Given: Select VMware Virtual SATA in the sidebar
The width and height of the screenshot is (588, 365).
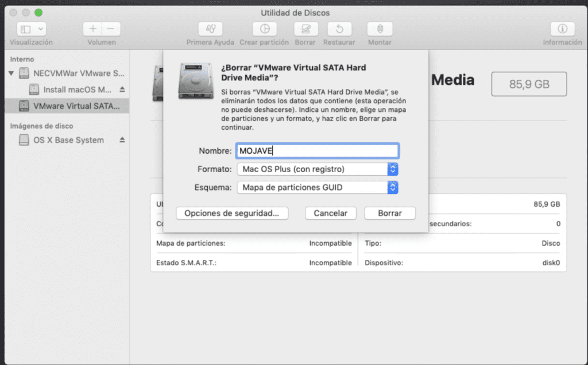Looking at the screenshot, I should click(x=63, y=106).
